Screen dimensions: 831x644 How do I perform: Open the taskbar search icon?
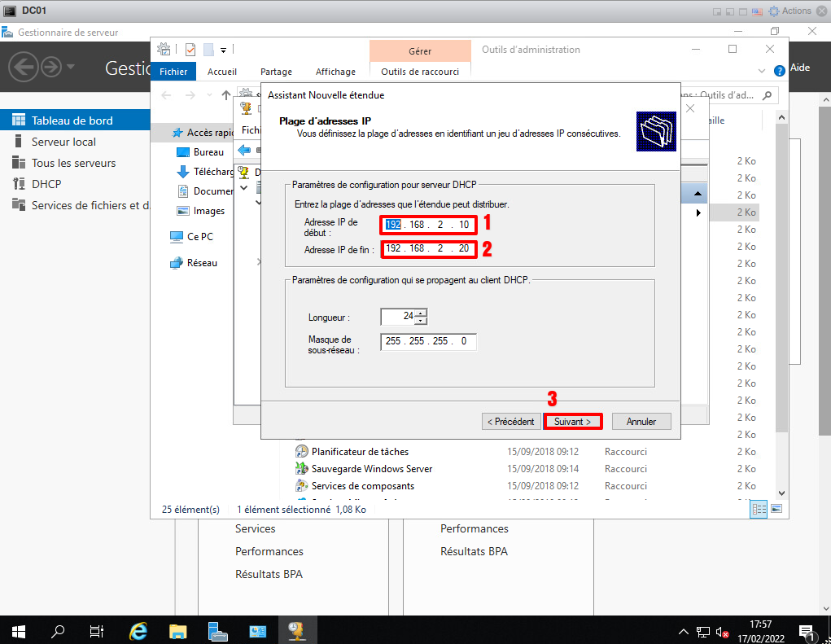click(x=58, y=631)
